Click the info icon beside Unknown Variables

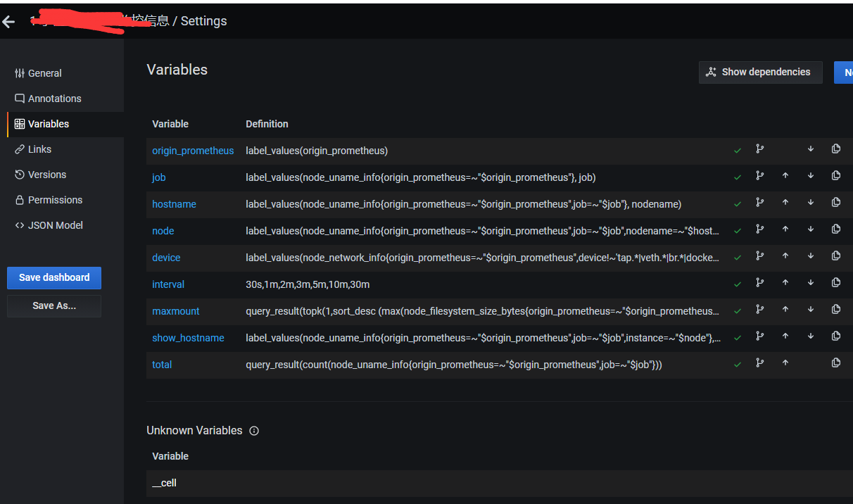point(254,431)
